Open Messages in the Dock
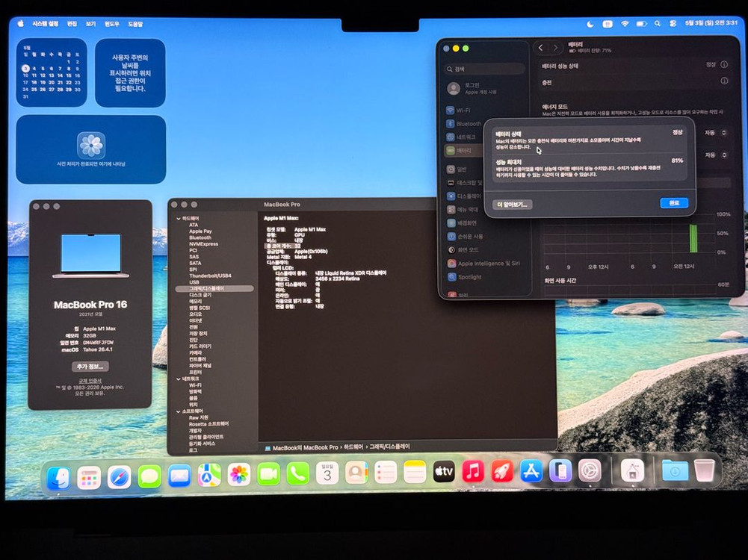This screenshot has width=748, height=560. pyautogui.click(x=149, y=476)
